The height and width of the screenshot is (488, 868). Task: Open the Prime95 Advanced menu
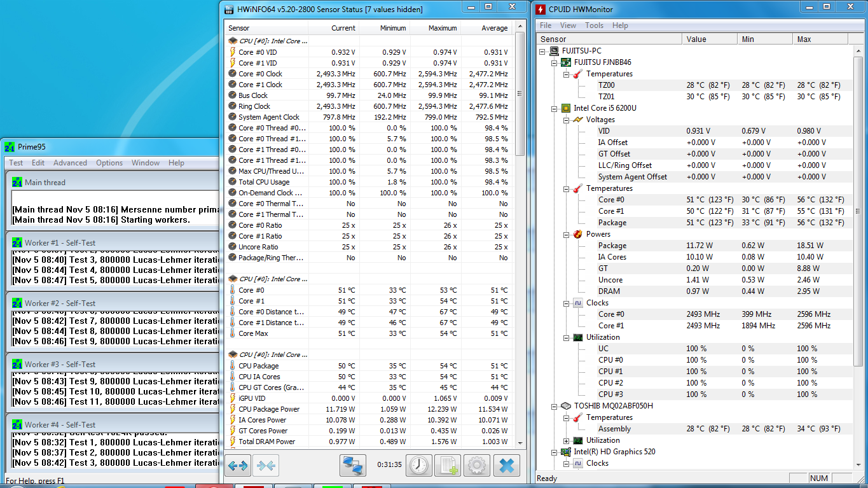pyautogui.click(x=70, y=163)
